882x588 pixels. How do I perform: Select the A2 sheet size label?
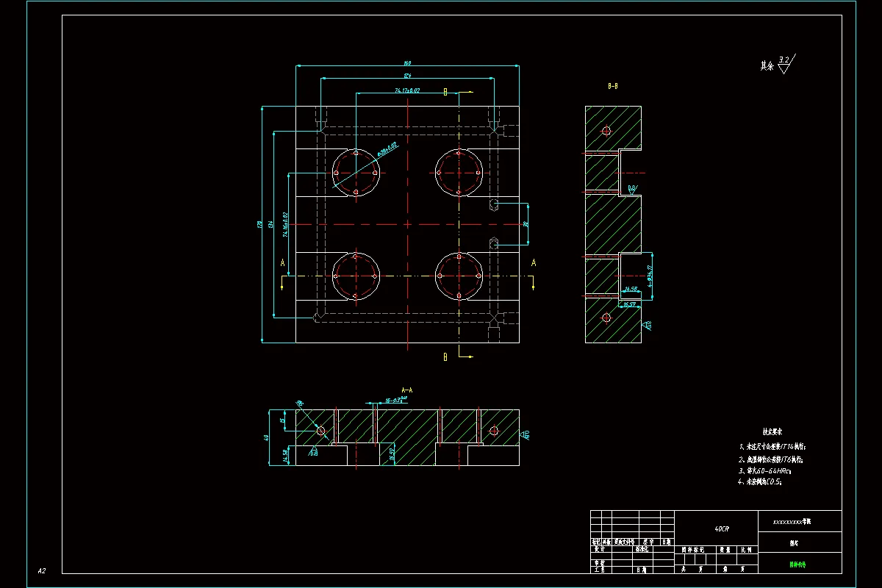42,570
